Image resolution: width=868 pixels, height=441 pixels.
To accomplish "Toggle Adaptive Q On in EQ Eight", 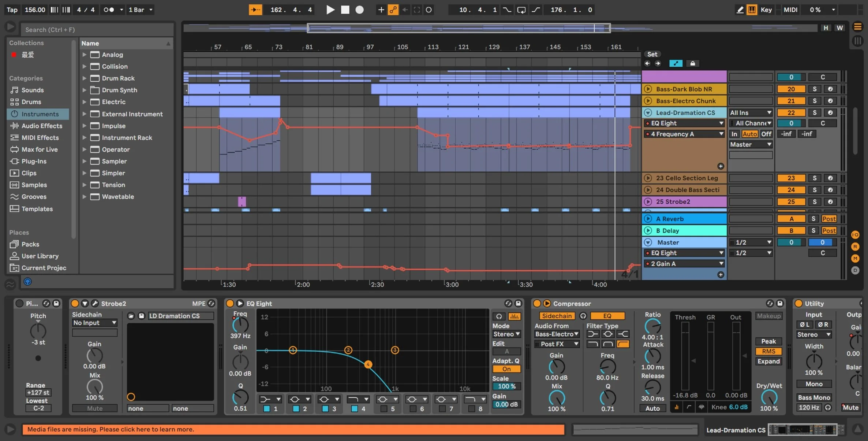I will [506, 369].
